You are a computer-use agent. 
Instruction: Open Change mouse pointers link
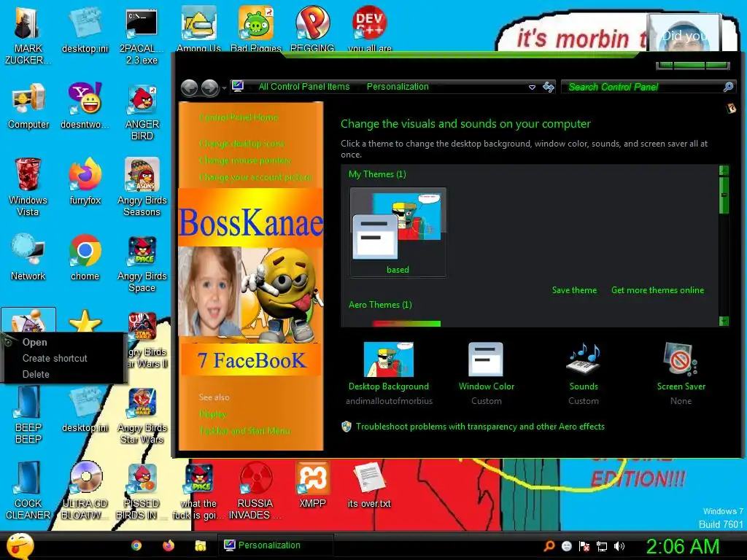point(245,160)
